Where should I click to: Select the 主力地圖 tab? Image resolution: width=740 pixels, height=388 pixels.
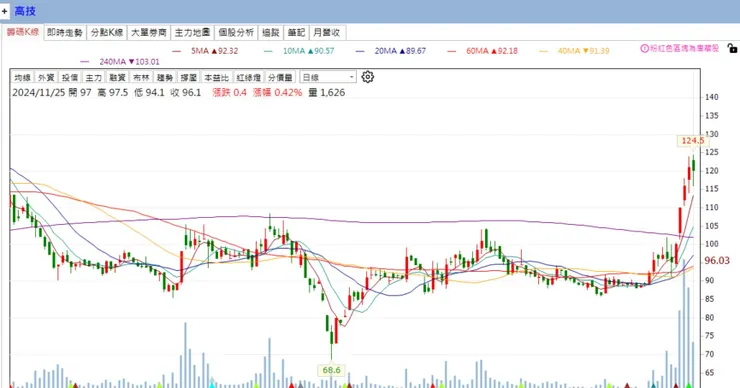(x=192, y=33)
